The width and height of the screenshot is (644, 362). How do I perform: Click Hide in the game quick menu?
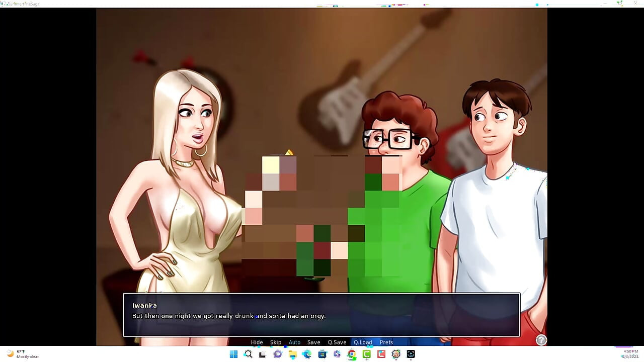click(257, 342)
